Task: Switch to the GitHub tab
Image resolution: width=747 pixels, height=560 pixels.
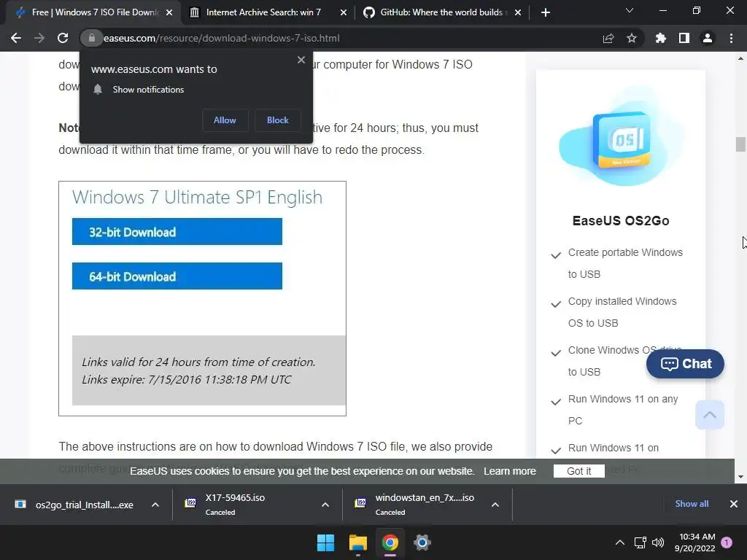Action: (442, 12)
